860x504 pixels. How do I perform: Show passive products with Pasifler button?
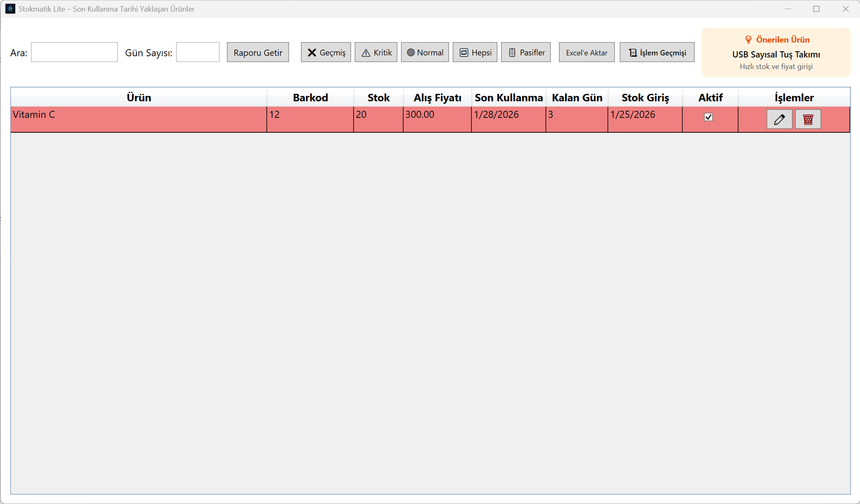click(x=526, y=53)
